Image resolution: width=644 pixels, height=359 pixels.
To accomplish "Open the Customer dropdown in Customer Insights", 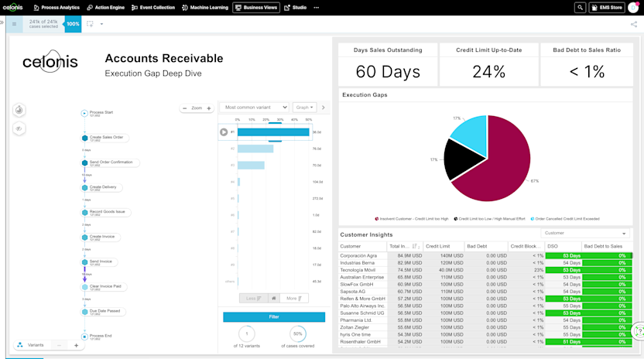I will [x=585, y=234].
